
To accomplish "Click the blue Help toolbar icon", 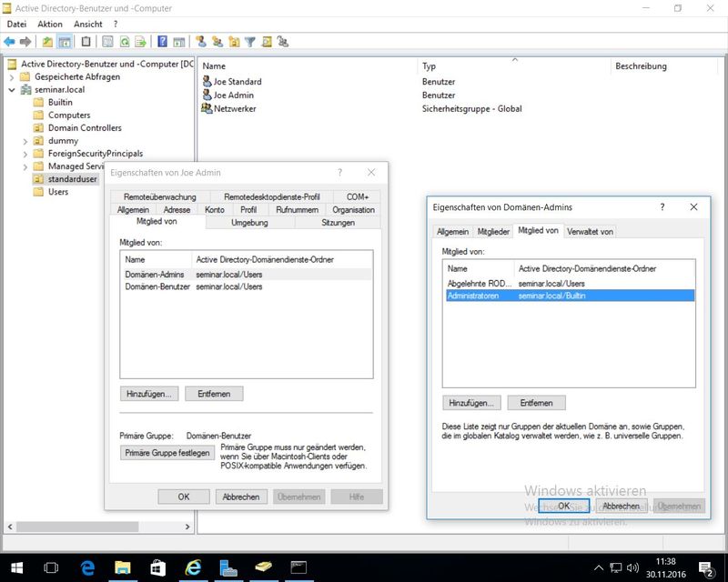I will [x=162, y=42].
